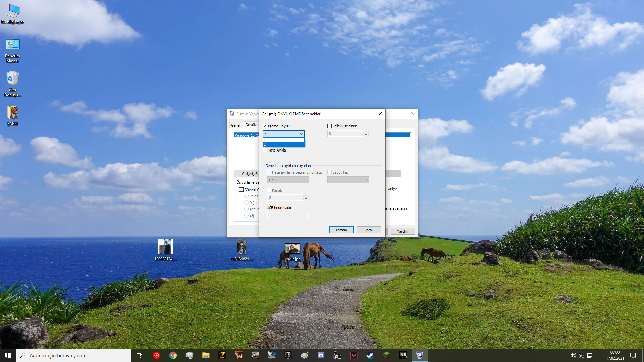This screenshot has height=362, width=644.
Task: Open Google Chrome from the taskbar
Action: [x=173, y=355]
